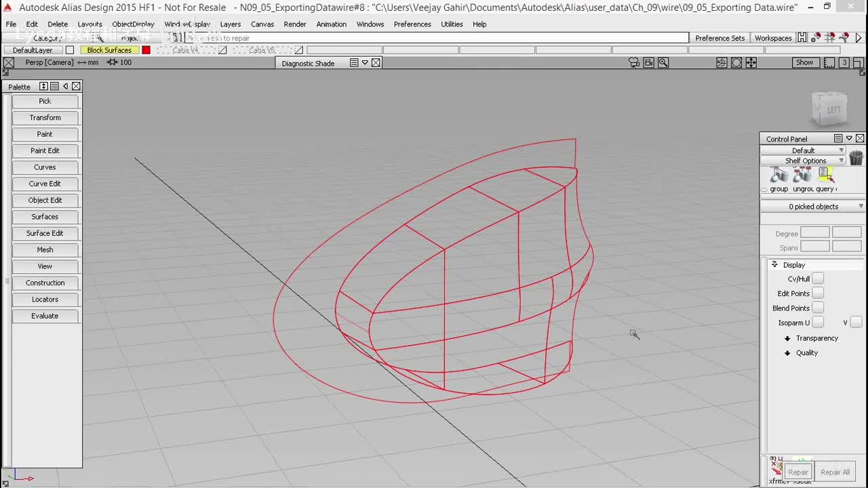The width and height of the screenshot is (868, 488).
Task: Click the trash can icon in Control Panel
Action: click(x=856, y=158)
